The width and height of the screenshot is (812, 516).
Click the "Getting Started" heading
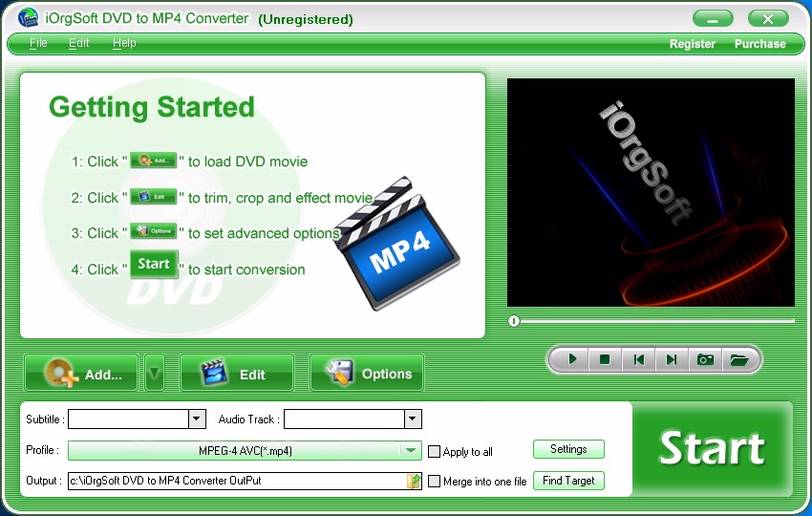[152, 108]
